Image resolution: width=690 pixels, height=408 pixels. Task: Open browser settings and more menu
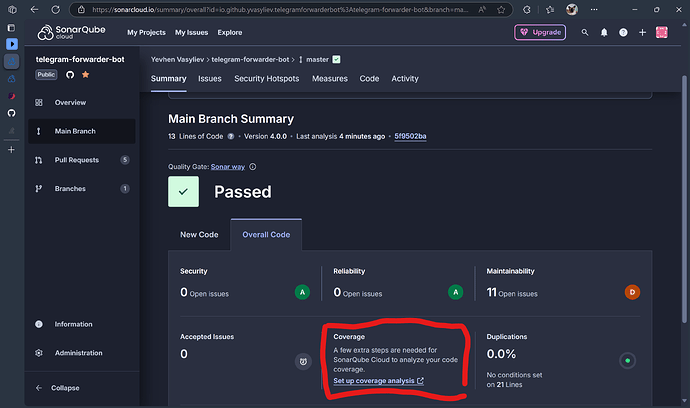point(594,9)
